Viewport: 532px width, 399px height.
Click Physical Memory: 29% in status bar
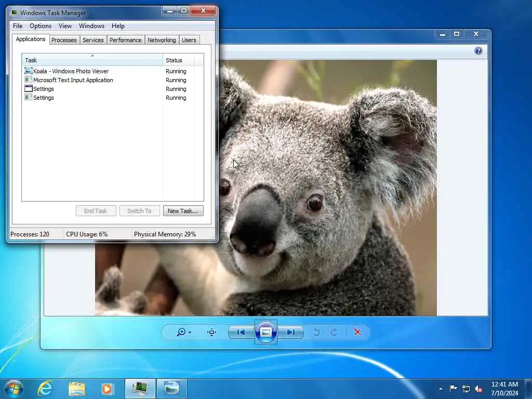click(165, 234)
